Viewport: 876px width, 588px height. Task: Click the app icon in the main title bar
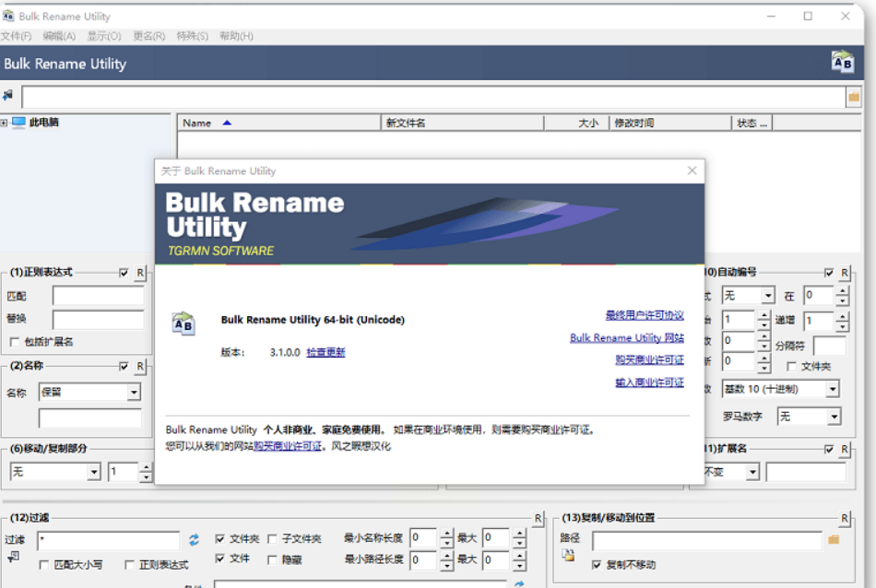[7, 17]
